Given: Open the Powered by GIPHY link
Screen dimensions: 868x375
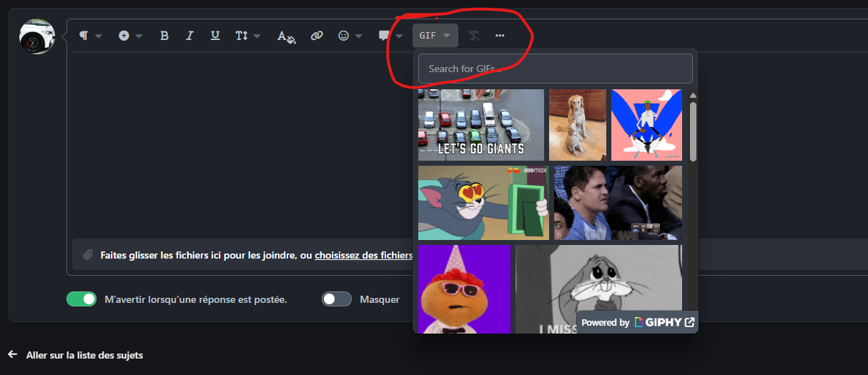Looking at the screenshot, I should [x=638, y=322].
